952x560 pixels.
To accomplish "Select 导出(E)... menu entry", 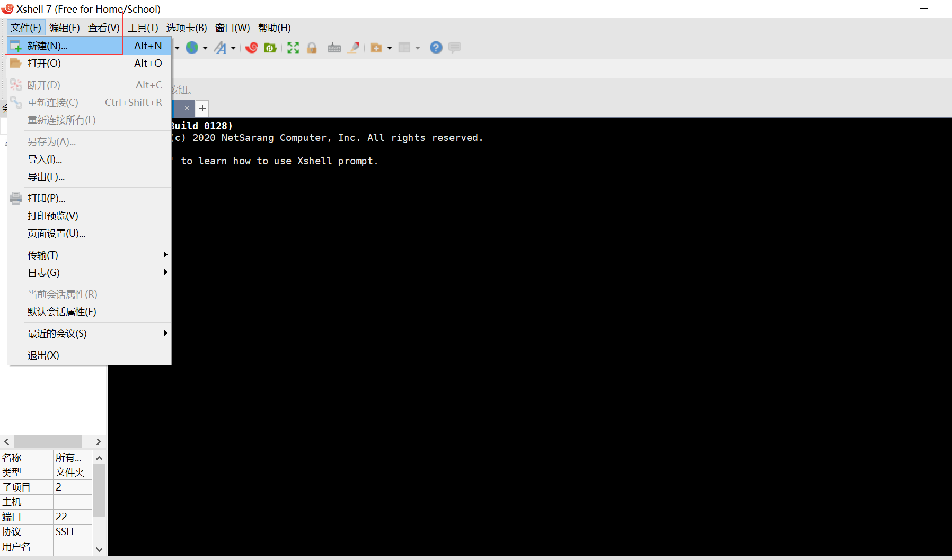I will 89,176.
